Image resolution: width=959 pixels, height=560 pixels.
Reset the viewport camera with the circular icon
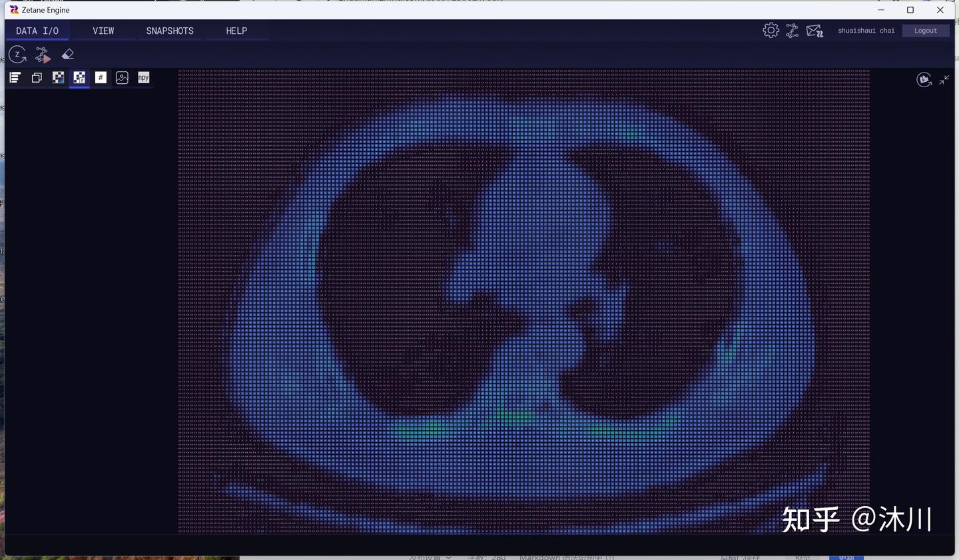click(x=924, y=80)
